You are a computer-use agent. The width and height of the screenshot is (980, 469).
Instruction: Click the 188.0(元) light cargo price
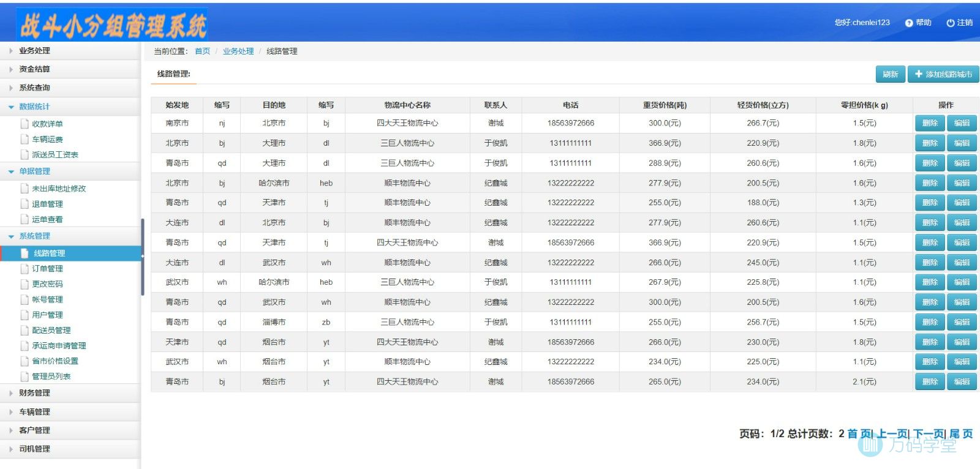click(763, 203)
